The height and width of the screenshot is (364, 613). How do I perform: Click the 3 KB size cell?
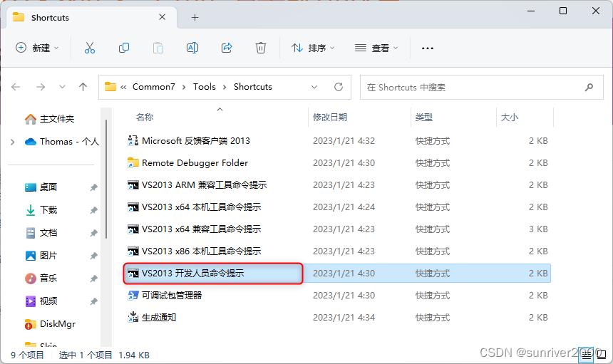pos(538,229)
